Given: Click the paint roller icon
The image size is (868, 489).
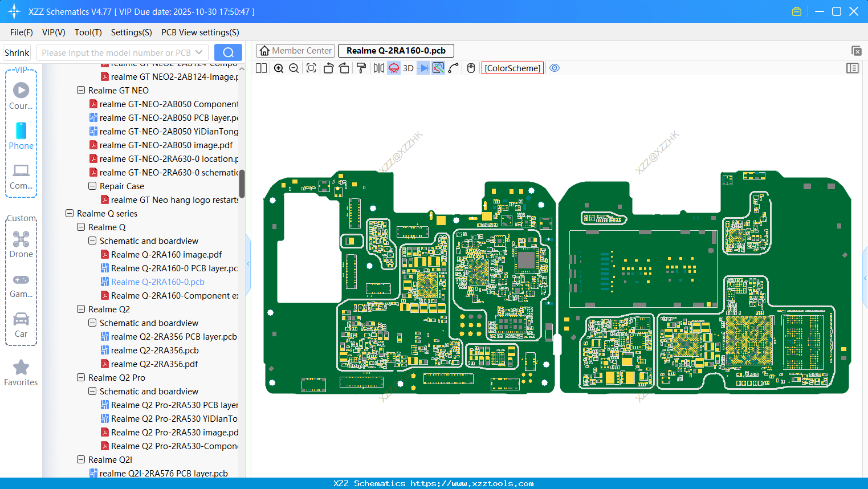Looking at the screenshot, I should click(361, 68).
